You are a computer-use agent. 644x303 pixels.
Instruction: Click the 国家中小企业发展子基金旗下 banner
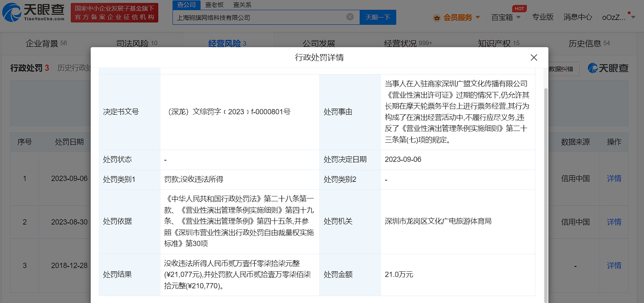[114, 13]
